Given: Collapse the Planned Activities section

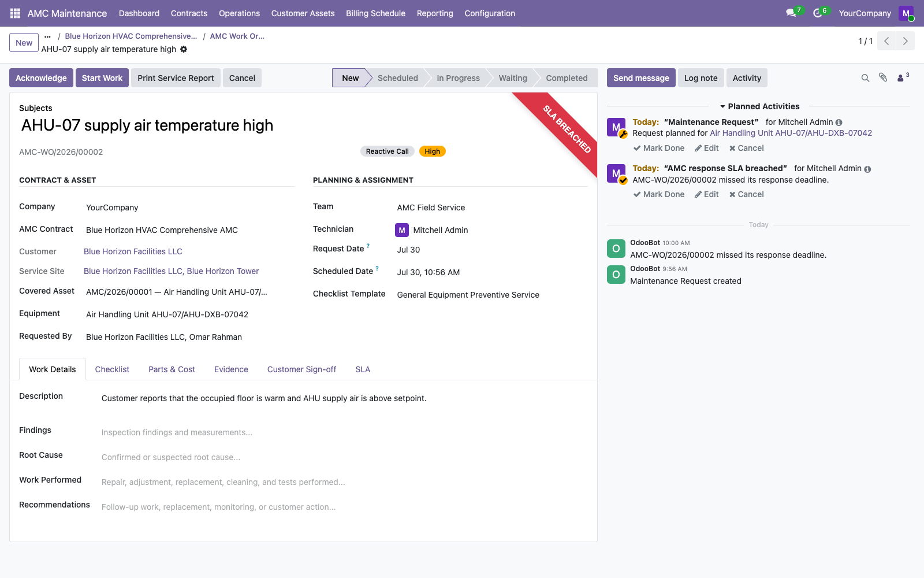Looking at the screenshot, I should pos(759,106).
